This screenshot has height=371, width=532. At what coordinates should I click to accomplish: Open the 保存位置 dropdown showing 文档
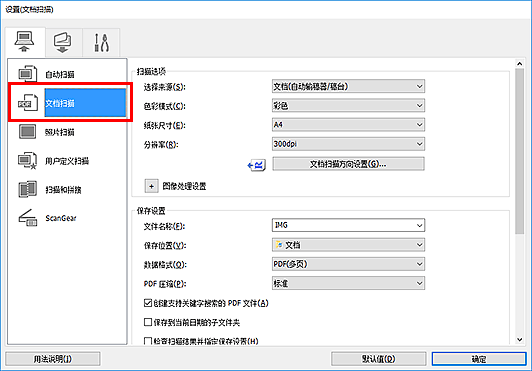coord(348,245)
